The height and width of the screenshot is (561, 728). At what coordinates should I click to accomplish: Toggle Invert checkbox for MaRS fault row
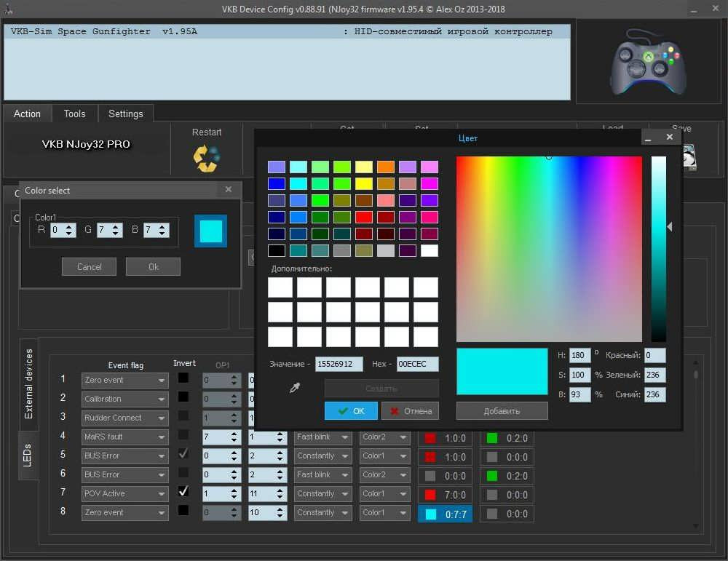(183, 435)
